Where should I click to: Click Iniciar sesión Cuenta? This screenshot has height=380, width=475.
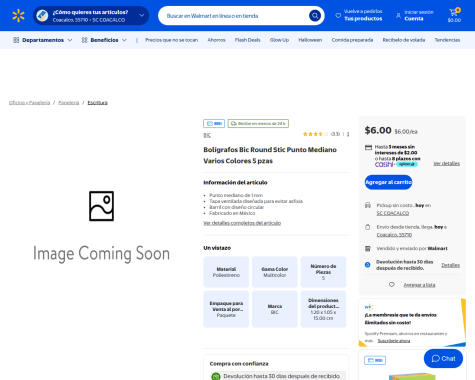tap(415, 15)
